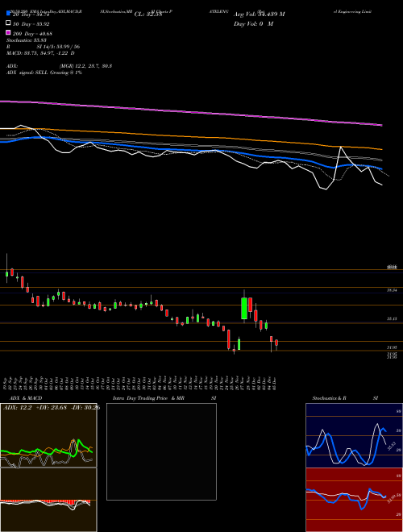The height and width of the screenshot is (532, 403).
Task: Click the orange moving average line end
Action: click(381, 149)
